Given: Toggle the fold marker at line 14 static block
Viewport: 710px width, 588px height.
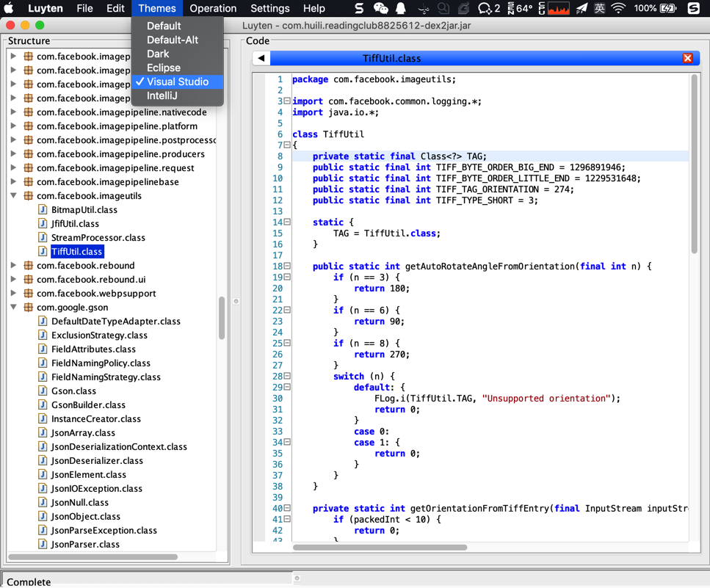Looking at the screenshot, I should tap(287, 222).
